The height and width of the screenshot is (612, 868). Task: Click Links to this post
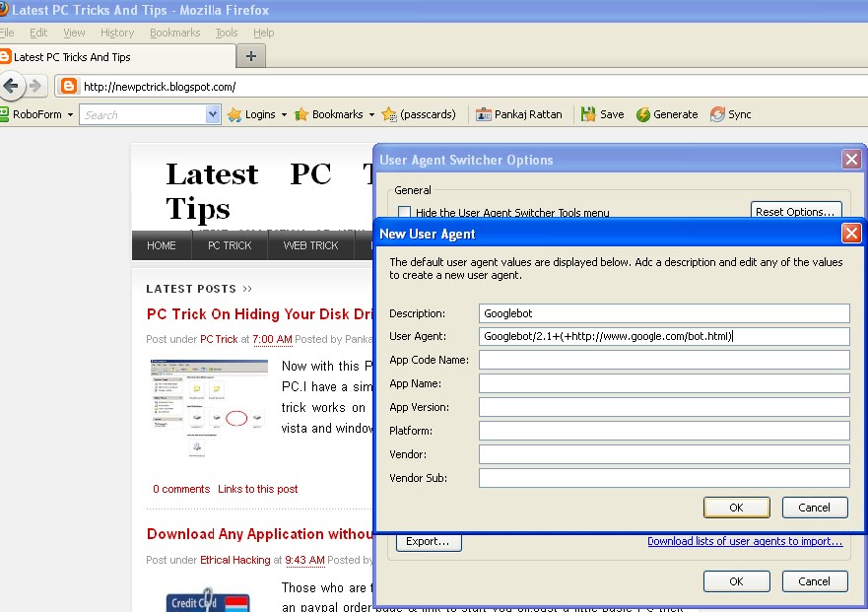click(x=258, y=489)
